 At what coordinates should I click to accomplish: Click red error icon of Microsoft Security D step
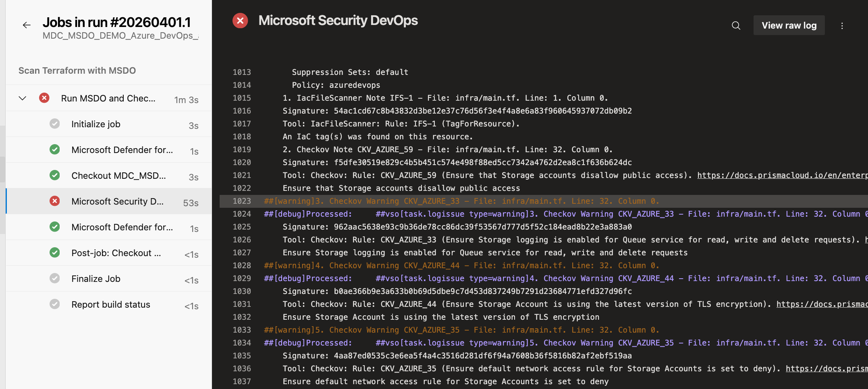coord(55,201)
